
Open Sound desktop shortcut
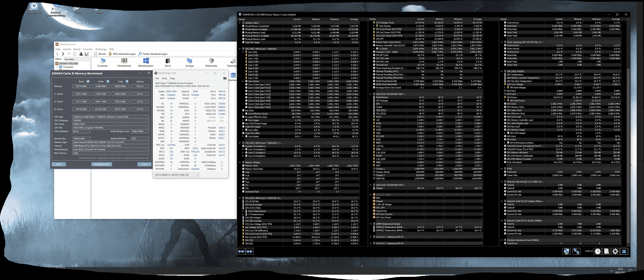pos(78,10)
